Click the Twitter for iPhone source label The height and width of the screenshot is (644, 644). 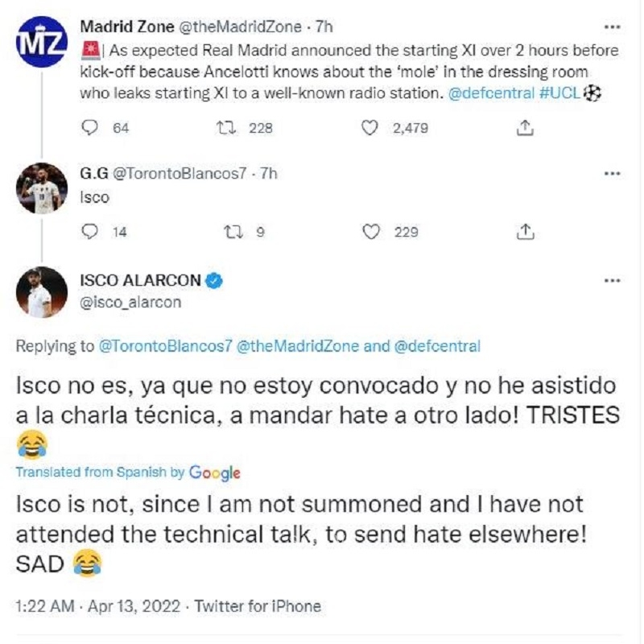tap(258, 606)
